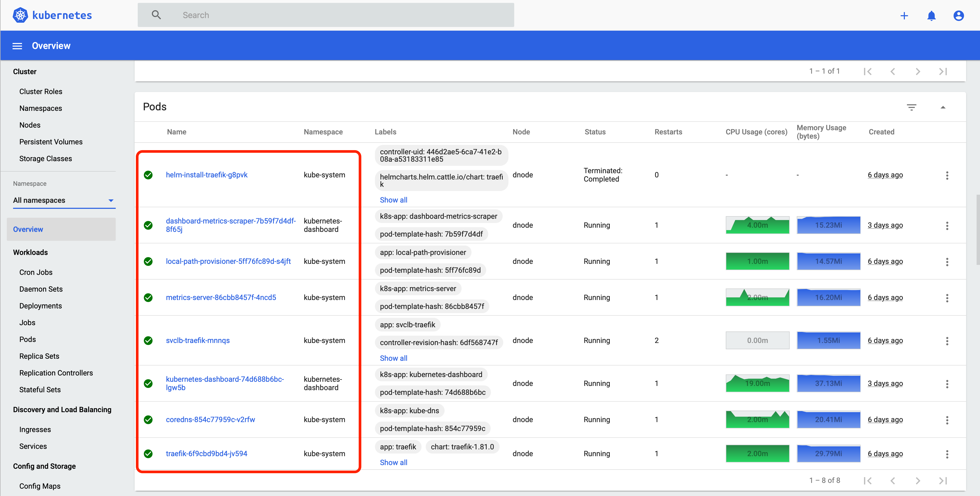Open Persistent Volumes in sidebar
This screenshot has height=496, width=980.
(51, 141)
